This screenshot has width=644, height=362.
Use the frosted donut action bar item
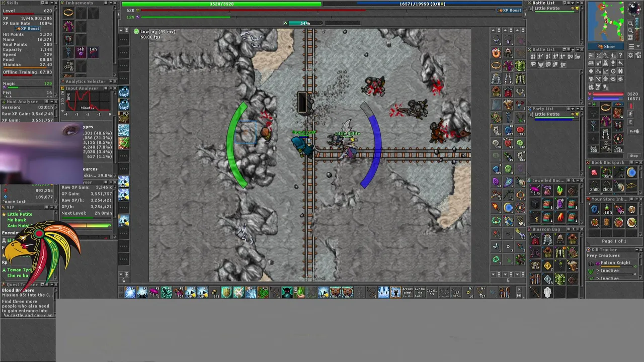click(x=496, y=53)
